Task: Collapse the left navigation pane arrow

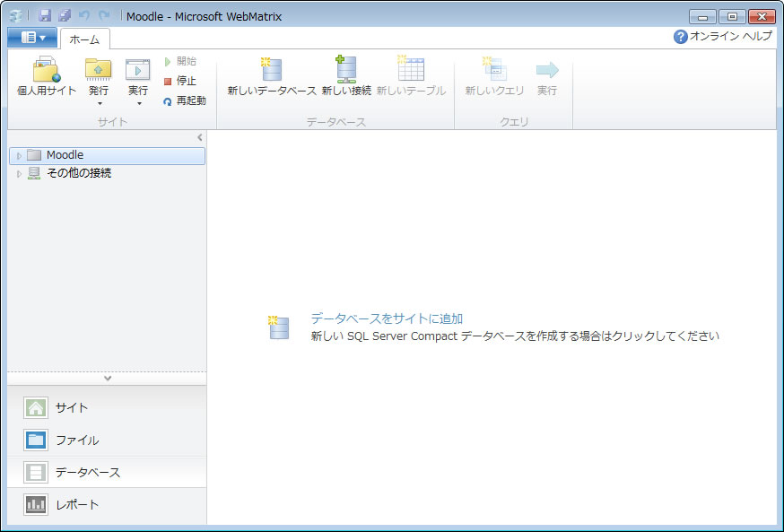Action: pyautogui.click(x=200, y=137)
